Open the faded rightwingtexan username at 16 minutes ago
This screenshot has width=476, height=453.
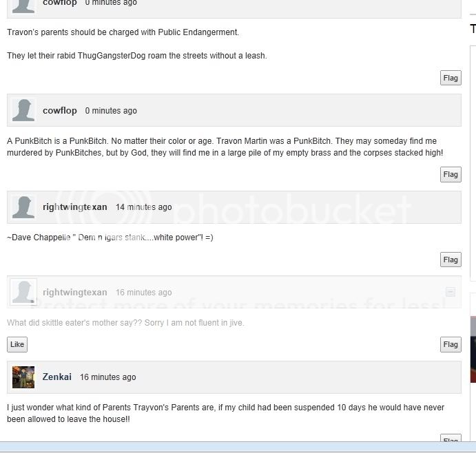tap(75, 292)
